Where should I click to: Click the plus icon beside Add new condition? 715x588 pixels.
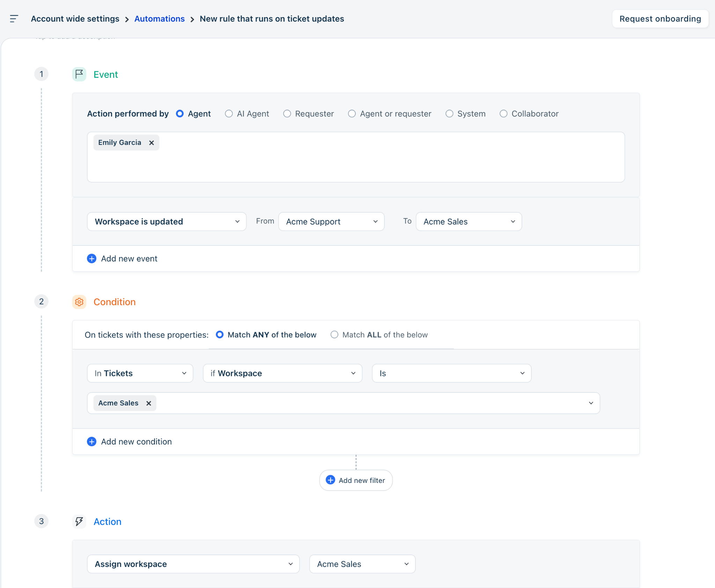coord(91,442)
